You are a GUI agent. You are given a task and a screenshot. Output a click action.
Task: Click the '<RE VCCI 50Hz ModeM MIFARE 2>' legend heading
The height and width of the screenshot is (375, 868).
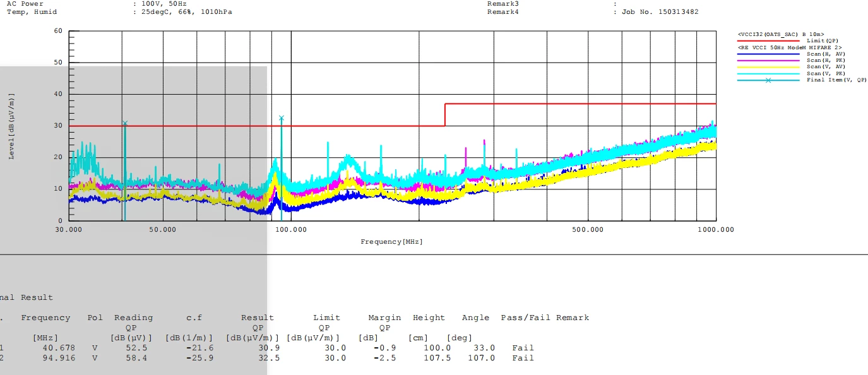coord(790,47)
